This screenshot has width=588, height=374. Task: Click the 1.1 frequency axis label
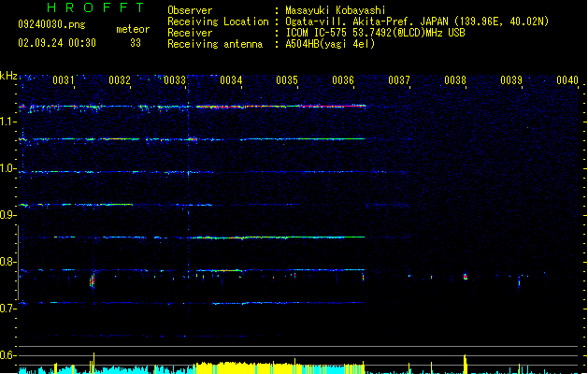coord(7,122)
